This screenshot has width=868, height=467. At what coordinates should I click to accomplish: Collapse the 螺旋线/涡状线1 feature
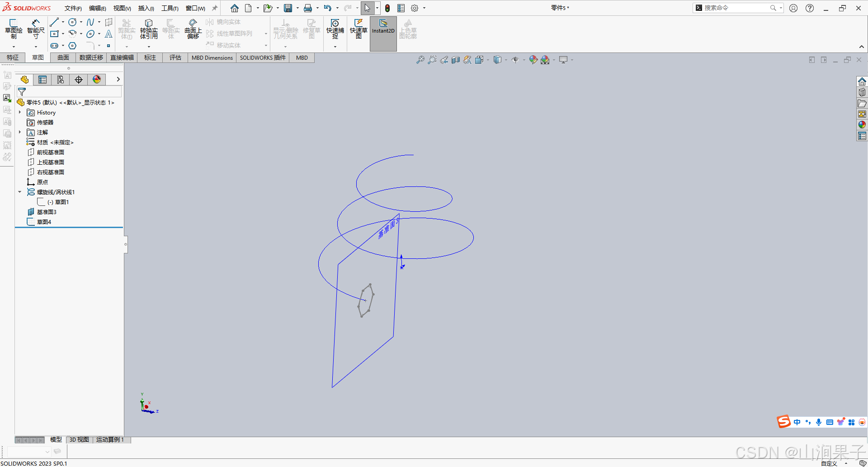coord(19,192)
